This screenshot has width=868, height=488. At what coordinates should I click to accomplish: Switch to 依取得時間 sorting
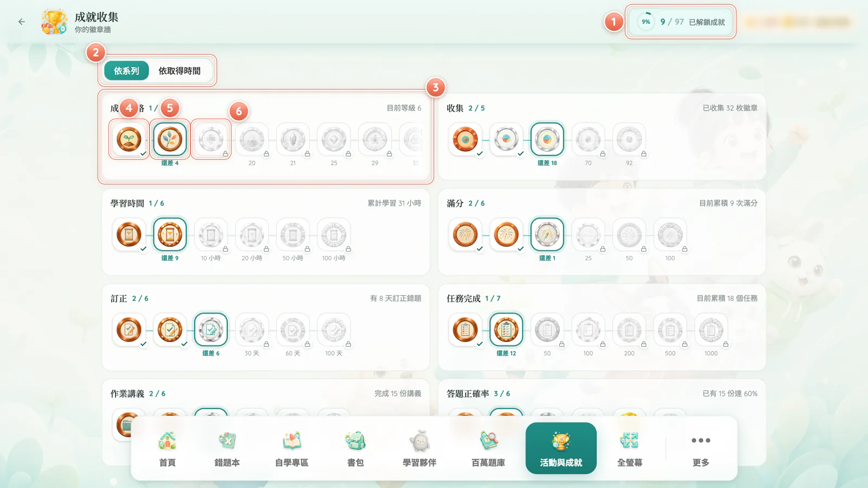(x=180, y=70)
